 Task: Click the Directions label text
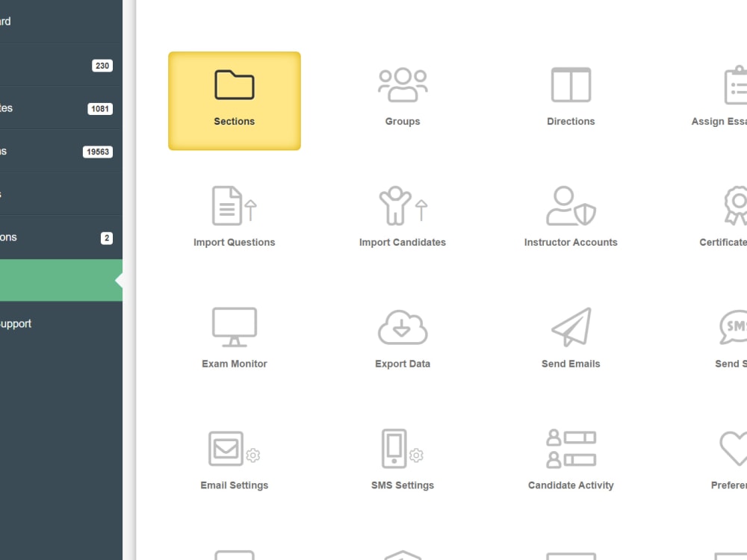click(x=571, y=122)
